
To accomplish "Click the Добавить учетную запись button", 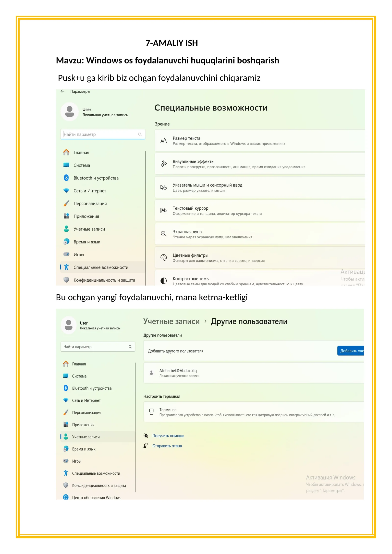I will [x=351, y=351].
